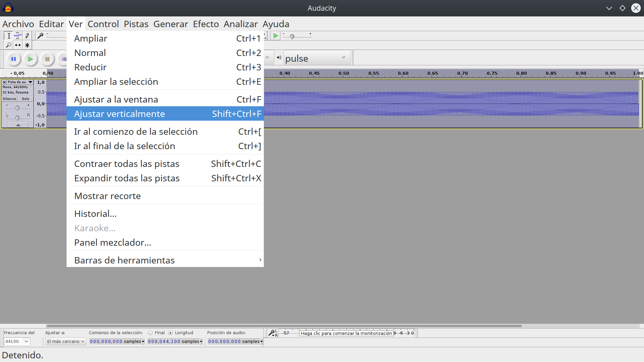Select the Multi-tool asterisk
Screen dimensions: 644x362
pos(27,45)
